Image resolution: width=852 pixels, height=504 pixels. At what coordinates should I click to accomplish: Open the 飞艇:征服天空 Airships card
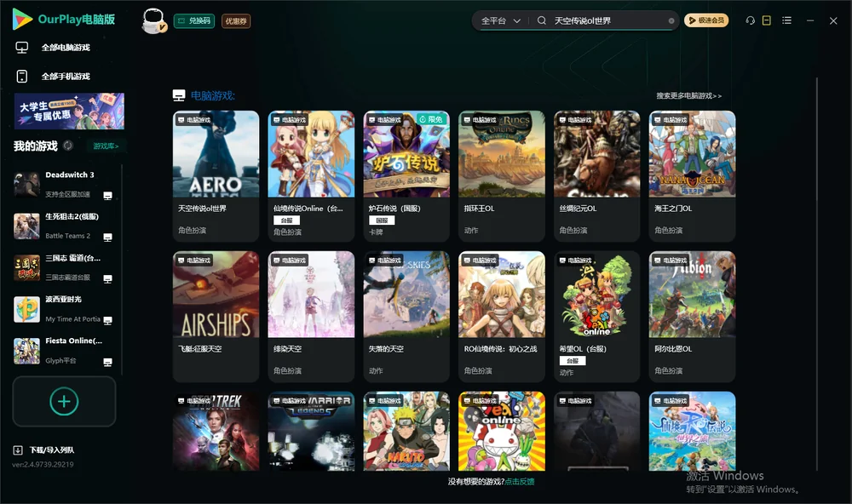216,317
